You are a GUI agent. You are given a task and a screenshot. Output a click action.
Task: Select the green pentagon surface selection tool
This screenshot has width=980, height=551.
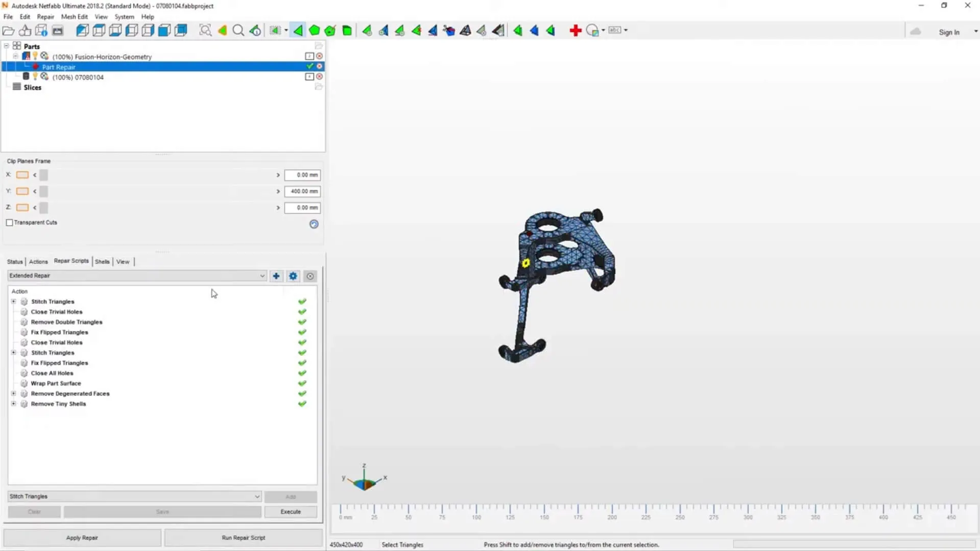point(315,31)
